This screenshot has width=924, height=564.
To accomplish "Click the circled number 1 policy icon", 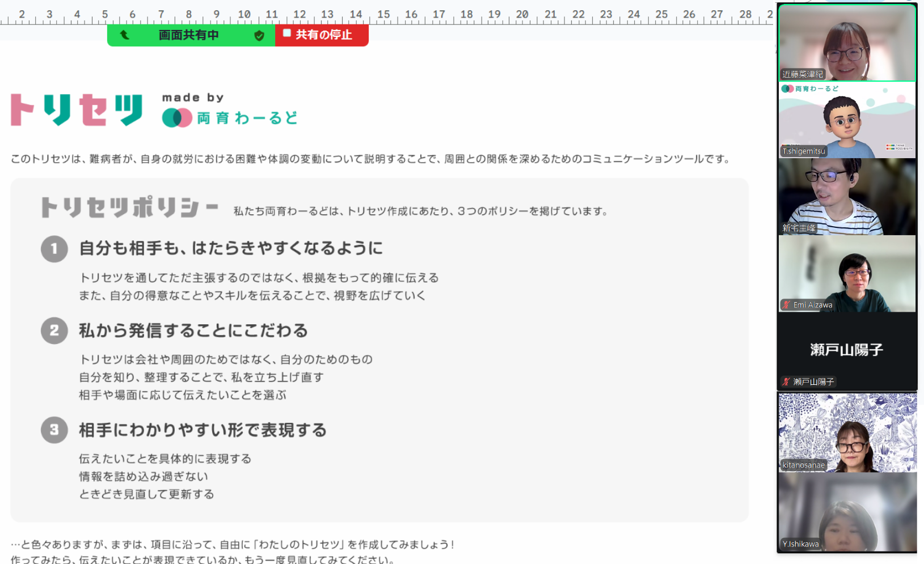I will click(54, 248).
